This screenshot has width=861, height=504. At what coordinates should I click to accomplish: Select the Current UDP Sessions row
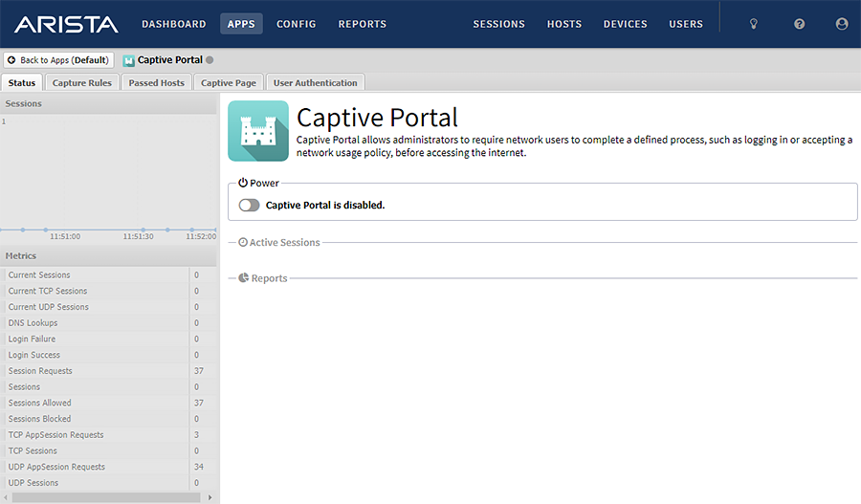coord(108,307)
